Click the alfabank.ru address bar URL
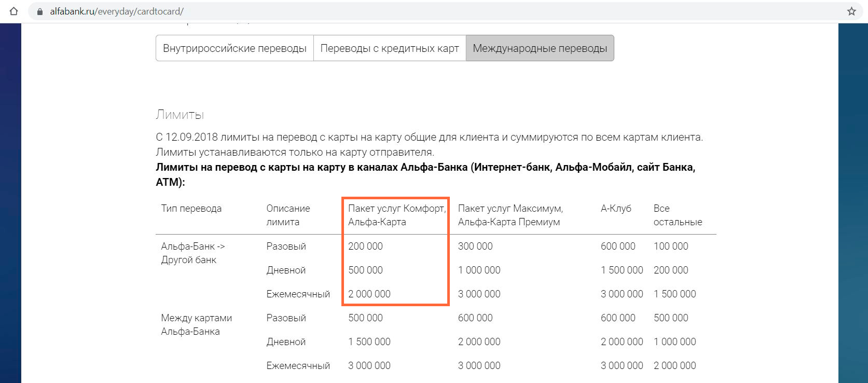Screen dimensions: 868x383 [x=117, y=11]
